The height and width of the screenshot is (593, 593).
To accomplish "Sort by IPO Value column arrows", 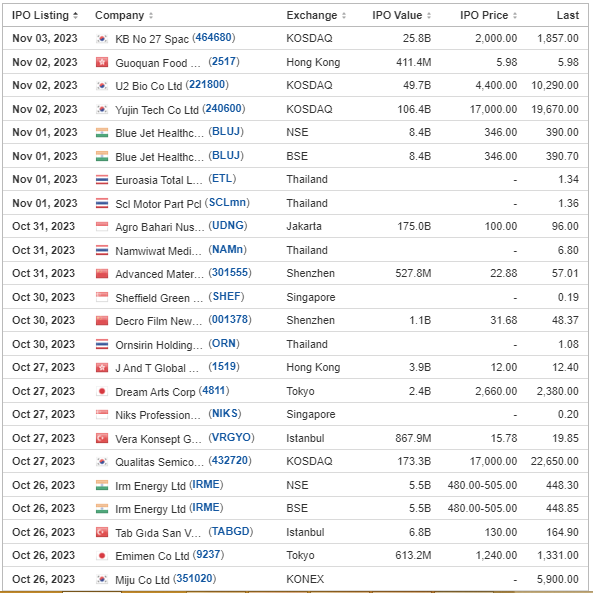I will tap(429, 16).
